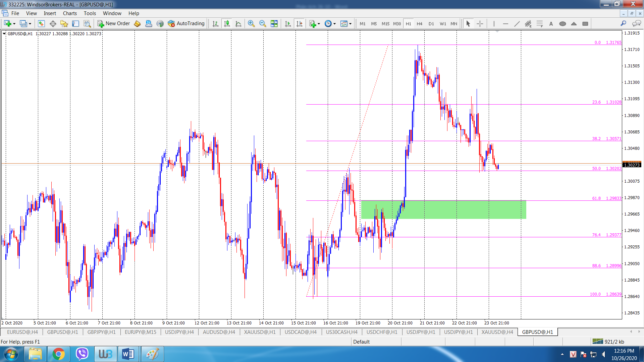
Task: Expand the indicators list dropdown arrow
Action: coord(319,24)
